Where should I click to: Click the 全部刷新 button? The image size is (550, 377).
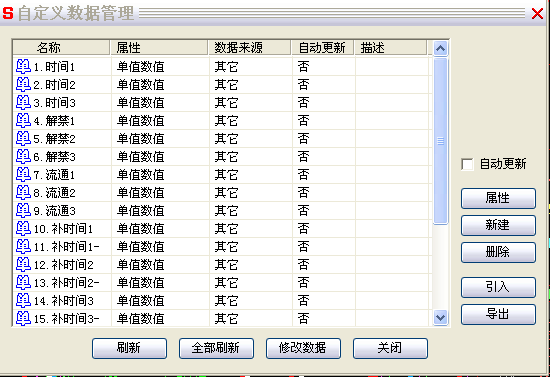pyautogui.click(x=216, y=348)
